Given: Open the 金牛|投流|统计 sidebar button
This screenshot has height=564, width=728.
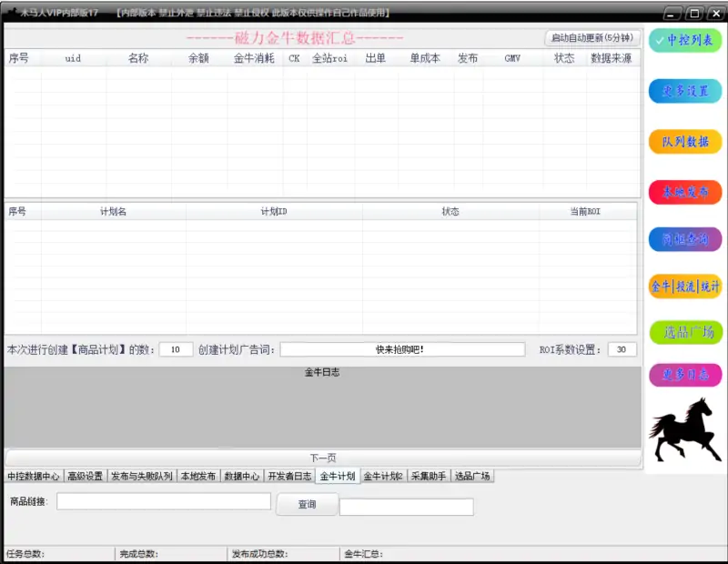Looking at the screenshot, I should [685, 286].
